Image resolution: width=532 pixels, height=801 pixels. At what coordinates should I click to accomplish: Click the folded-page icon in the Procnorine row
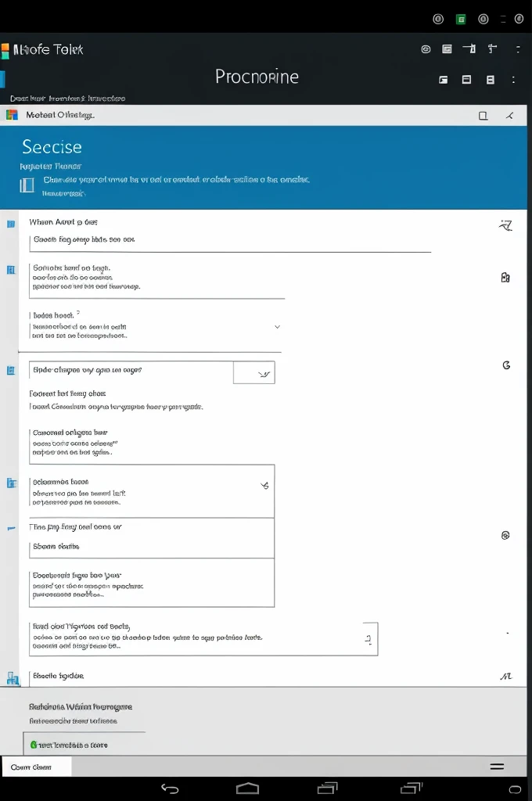click(x=443, y=80)
